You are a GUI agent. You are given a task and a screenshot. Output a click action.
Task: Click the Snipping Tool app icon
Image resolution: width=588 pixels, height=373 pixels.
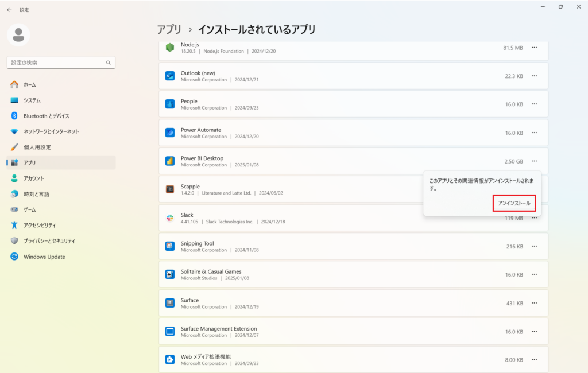point(170,246)
